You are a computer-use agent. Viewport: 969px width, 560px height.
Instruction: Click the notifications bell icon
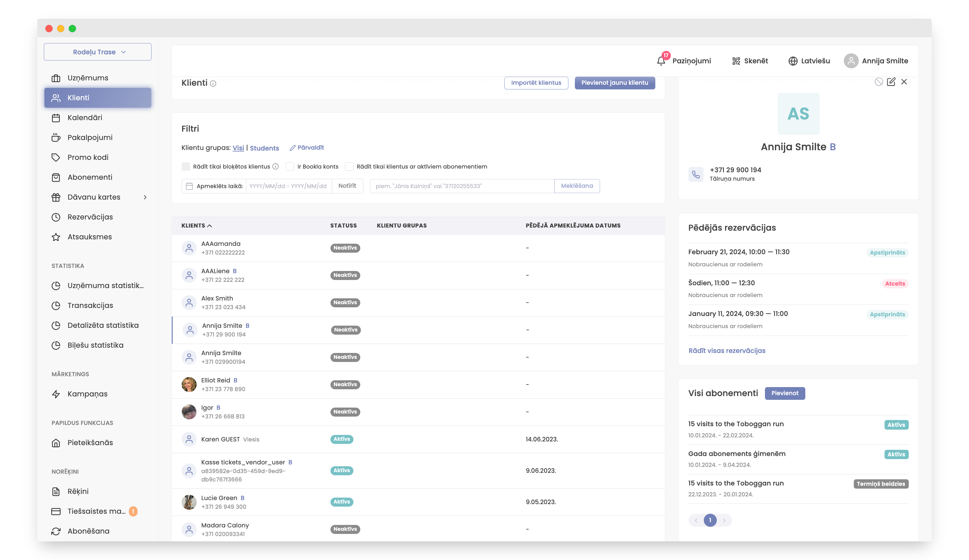pos(661,61)
